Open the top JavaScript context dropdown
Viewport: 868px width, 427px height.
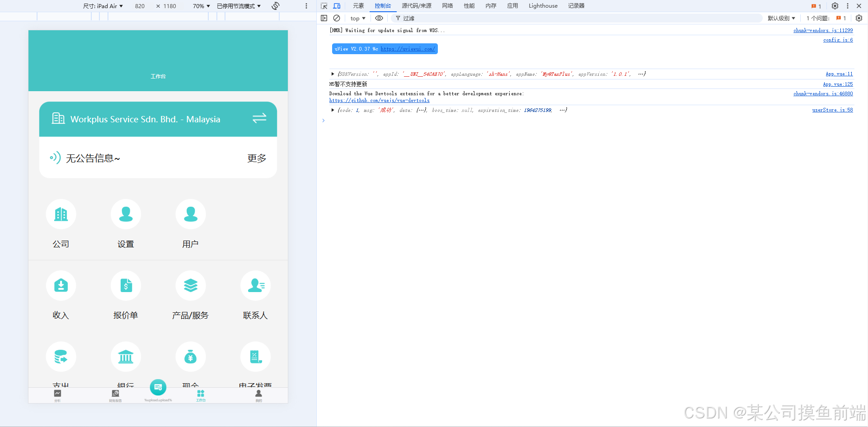(x=358, y=18)
